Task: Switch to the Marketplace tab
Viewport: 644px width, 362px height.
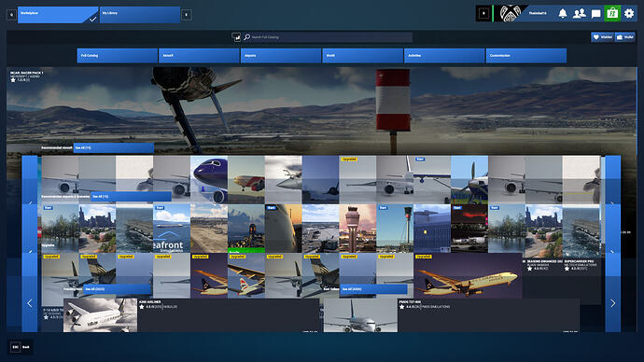Action: [x=58, y=15]
